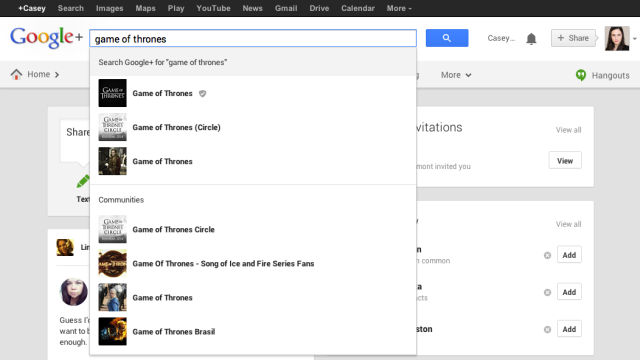Screen dimensions: 640x360
Task: Open Maps in the top bar
Action: point(145,8)
